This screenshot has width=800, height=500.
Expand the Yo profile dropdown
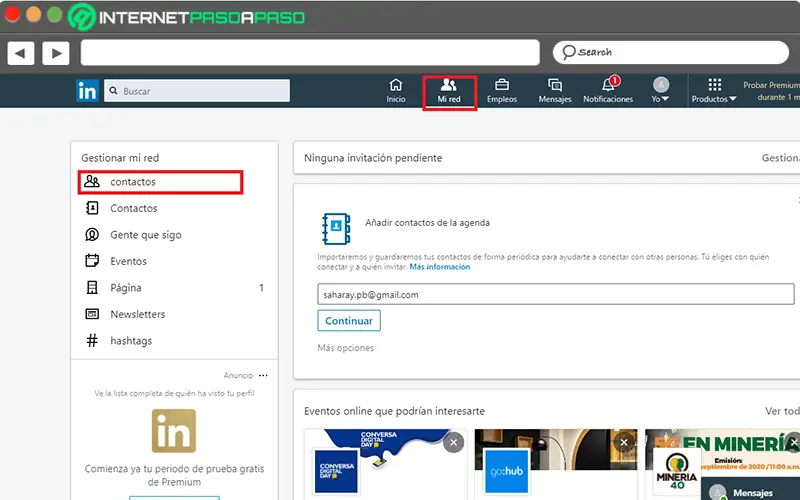coord(661,91)
